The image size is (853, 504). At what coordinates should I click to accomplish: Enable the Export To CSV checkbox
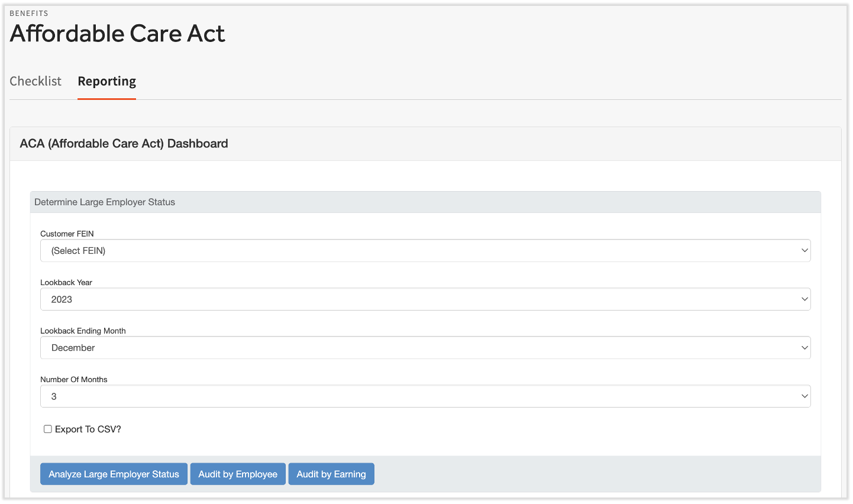[x=48, y=428]
